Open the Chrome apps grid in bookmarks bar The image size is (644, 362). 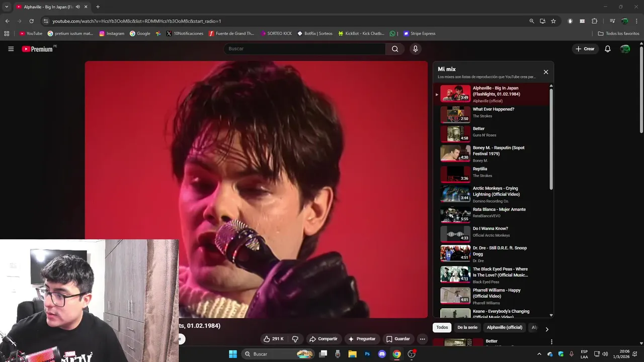pos(7,34)
